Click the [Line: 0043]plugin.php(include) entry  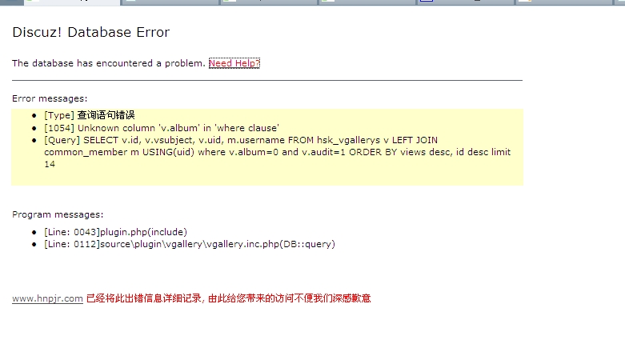pyautogui.click(x=115, y=232)
